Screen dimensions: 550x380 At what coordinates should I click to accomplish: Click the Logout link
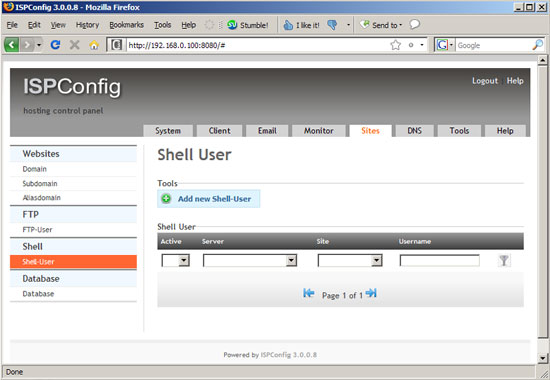coord(485,81)
